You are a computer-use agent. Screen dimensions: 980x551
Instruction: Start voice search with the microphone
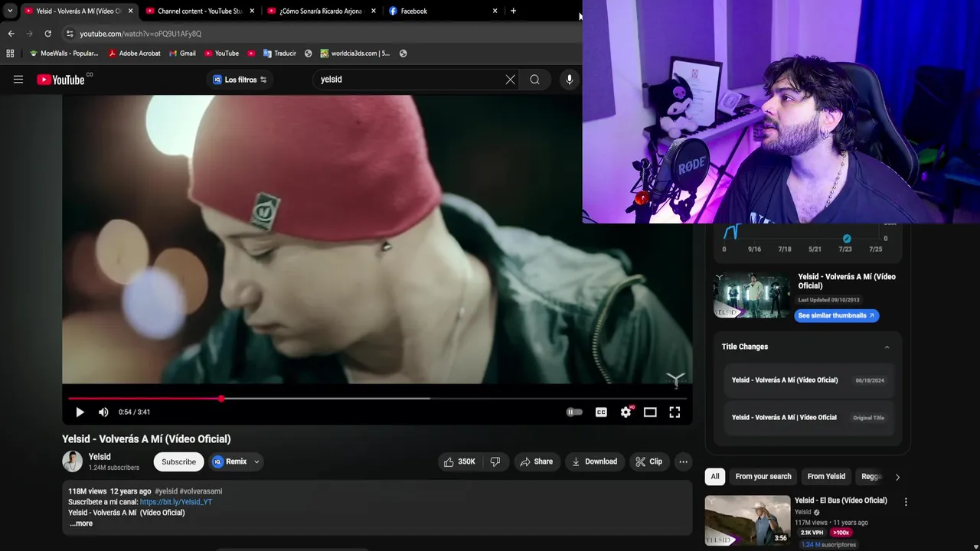569,80
